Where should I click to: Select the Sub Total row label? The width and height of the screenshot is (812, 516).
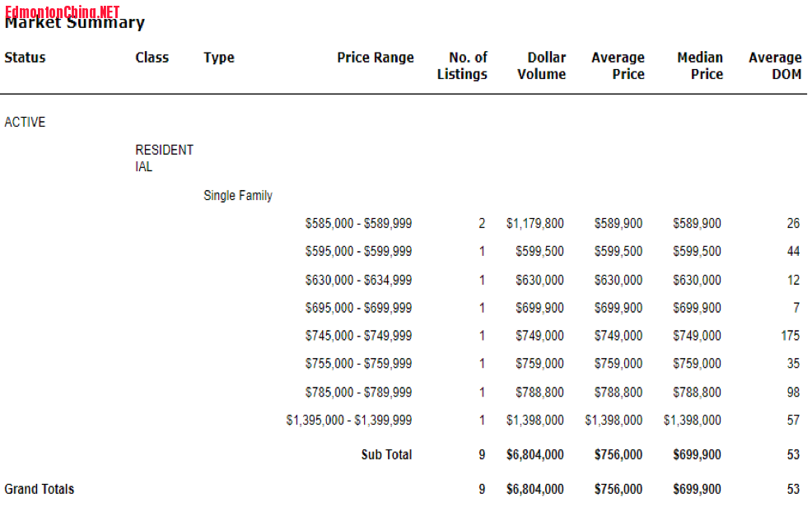386,455
